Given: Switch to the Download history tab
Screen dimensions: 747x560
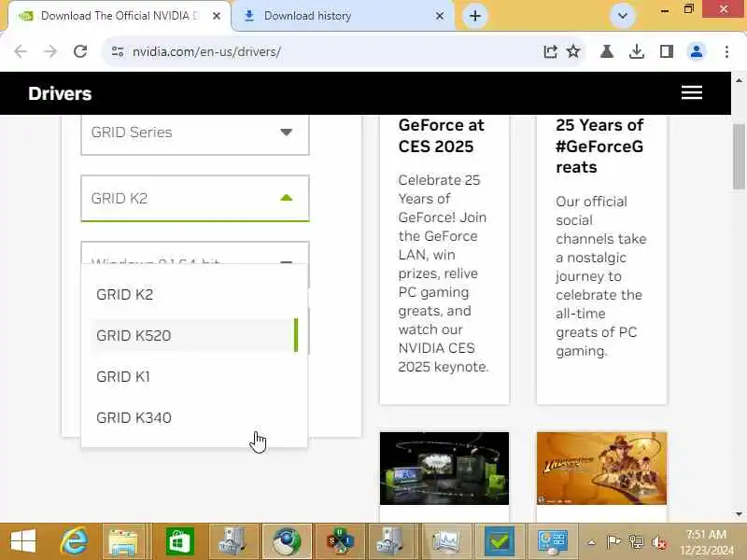Looking at the screenshot, I should coord(342,16).
